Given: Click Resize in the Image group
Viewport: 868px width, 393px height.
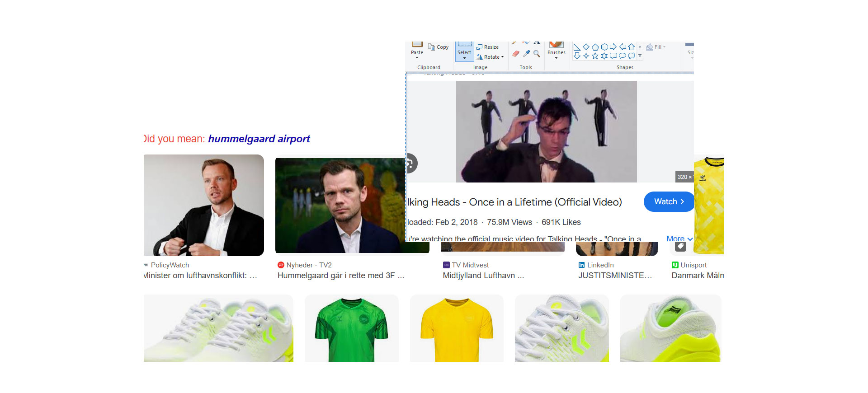Looking at the screenshot, I should pos(488,47).
